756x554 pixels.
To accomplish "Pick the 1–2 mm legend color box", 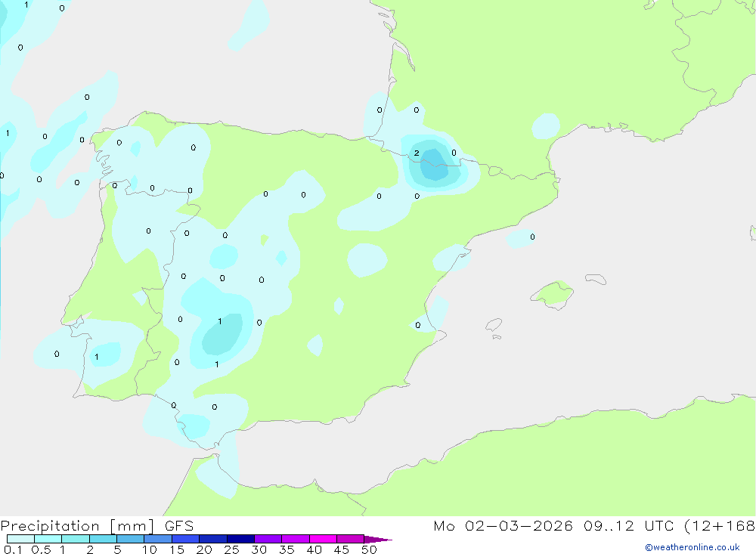I will coord(76,539).
